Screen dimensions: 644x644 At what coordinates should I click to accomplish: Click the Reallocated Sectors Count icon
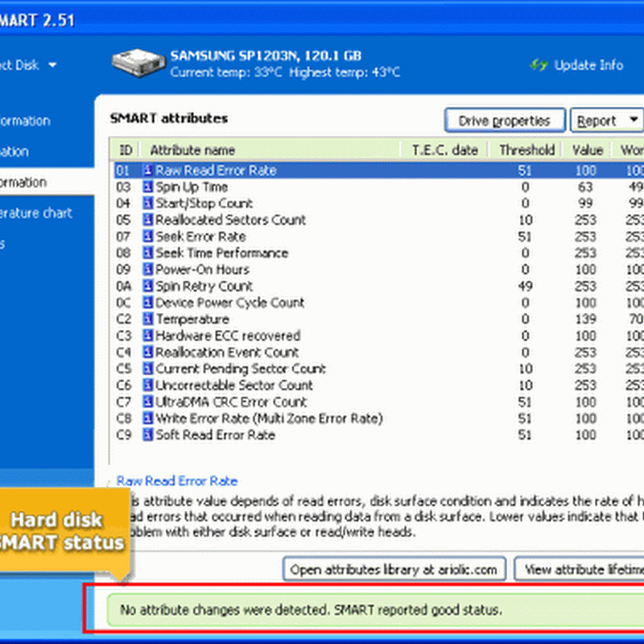point(148,221)
